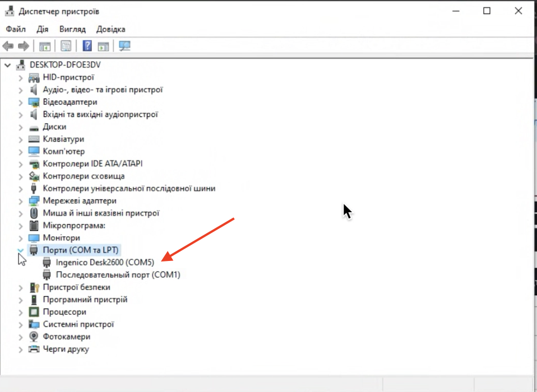This screenshot has width=537, height=392.
Task: Collapse the Порти (COM та LPT) node
Action: click(21, 250)
